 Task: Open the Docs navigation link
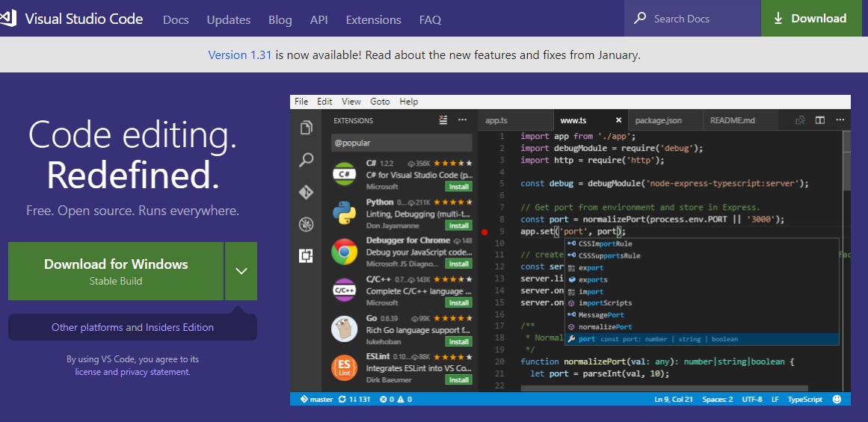(x=176, y=20)
